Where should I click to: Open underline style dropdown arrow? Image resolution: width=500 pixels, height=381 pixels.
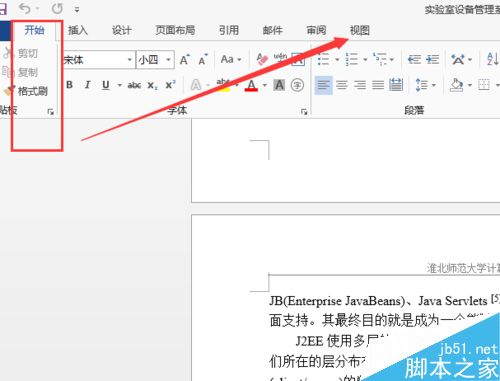click(119, 85)
